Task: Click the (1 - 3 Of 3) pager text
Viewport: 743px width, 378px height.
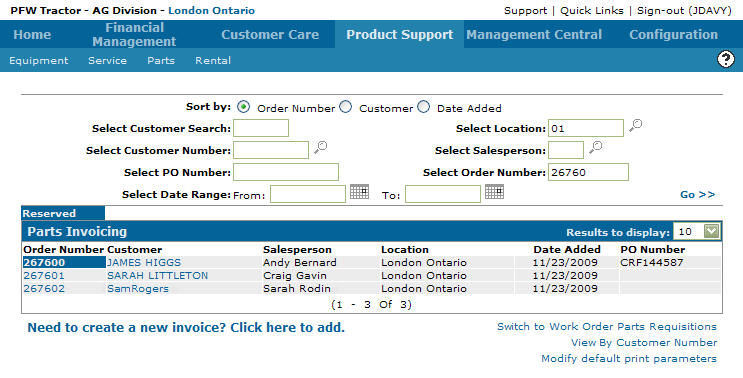Action: click(x=372, y=305)
